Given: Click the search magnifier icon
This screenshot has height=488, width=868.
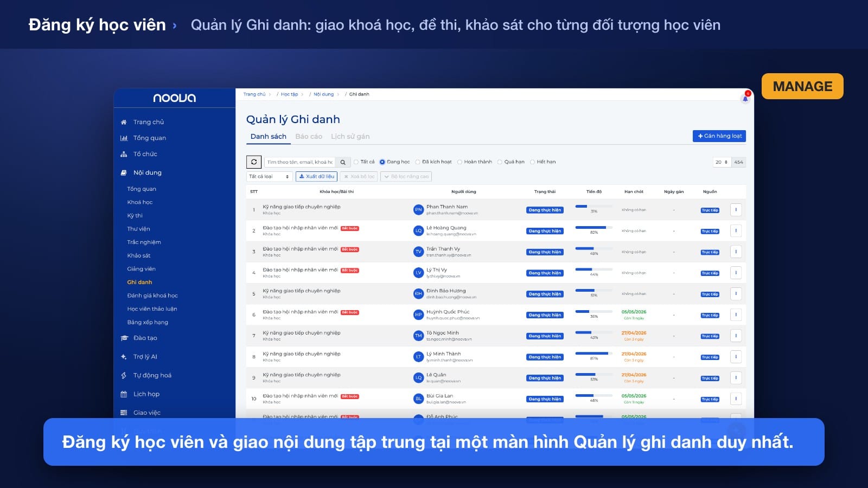Looking at the screenshot, I should point(343,162).
